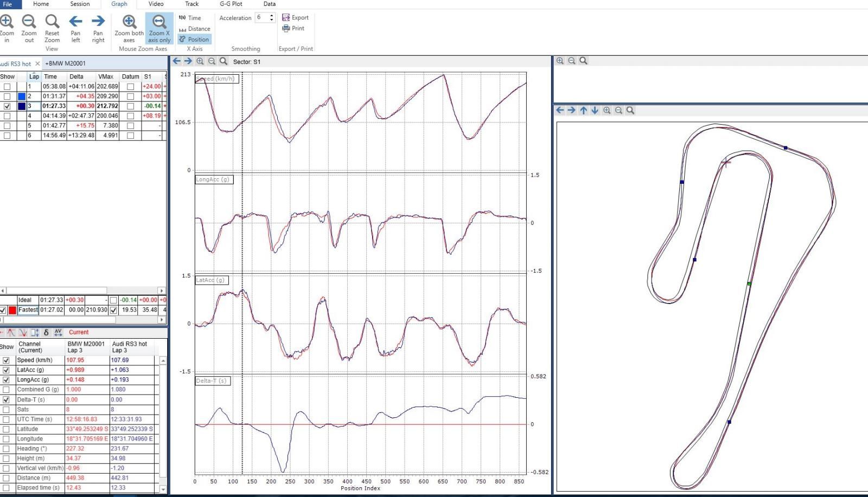Switch to the BMW M20001 session tab

coord(66,63)
